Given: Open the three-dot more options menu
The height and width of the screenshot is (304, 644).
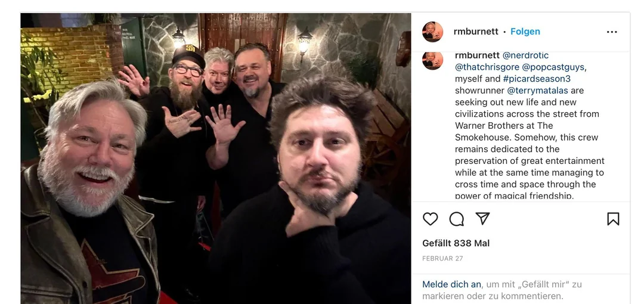Looking at the screenshot, I should click(612, 32).
